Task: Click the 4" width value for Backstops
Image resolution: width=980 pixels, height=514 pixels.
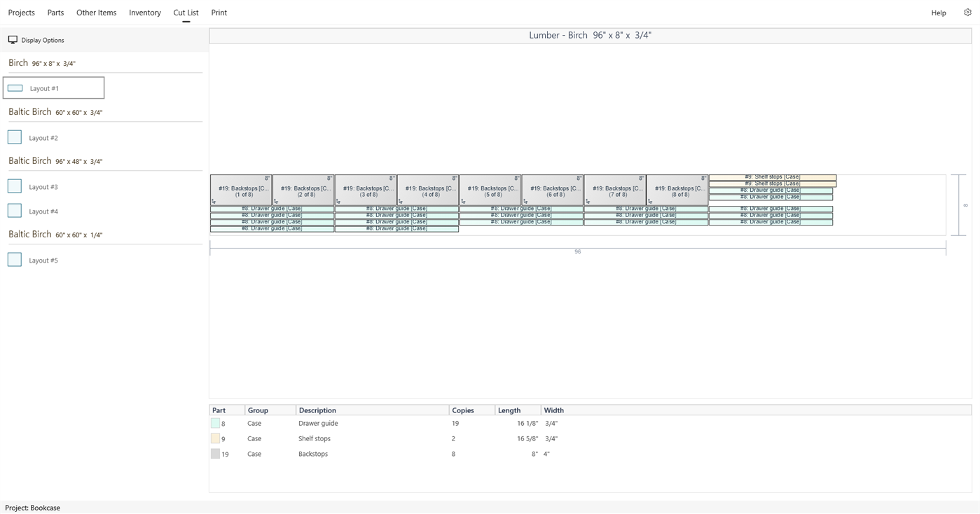Action: point(547,454)
